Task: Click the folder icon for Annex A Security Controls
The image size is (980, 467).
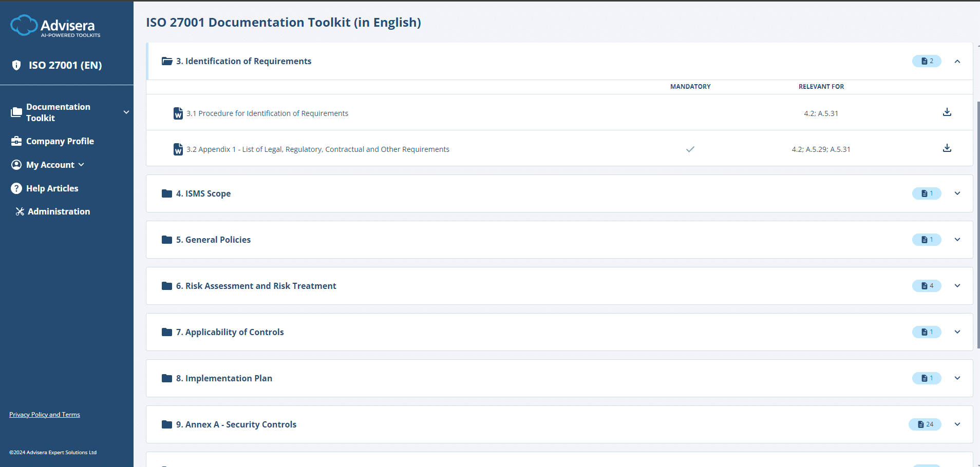Action: click(167, 424)
